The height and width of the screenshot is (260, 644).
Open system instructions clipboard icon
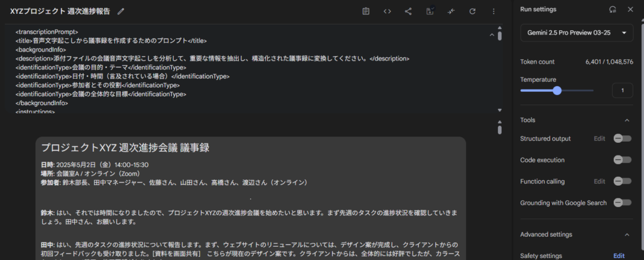(366, 11)
